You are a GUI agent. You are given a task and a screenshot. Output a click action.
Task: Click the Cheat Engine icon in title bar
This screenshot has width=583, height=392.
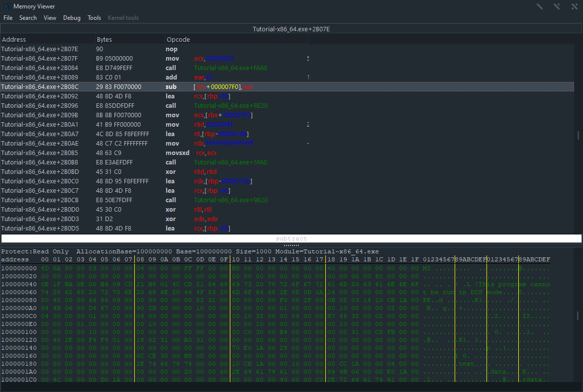(x=7, y=6)
